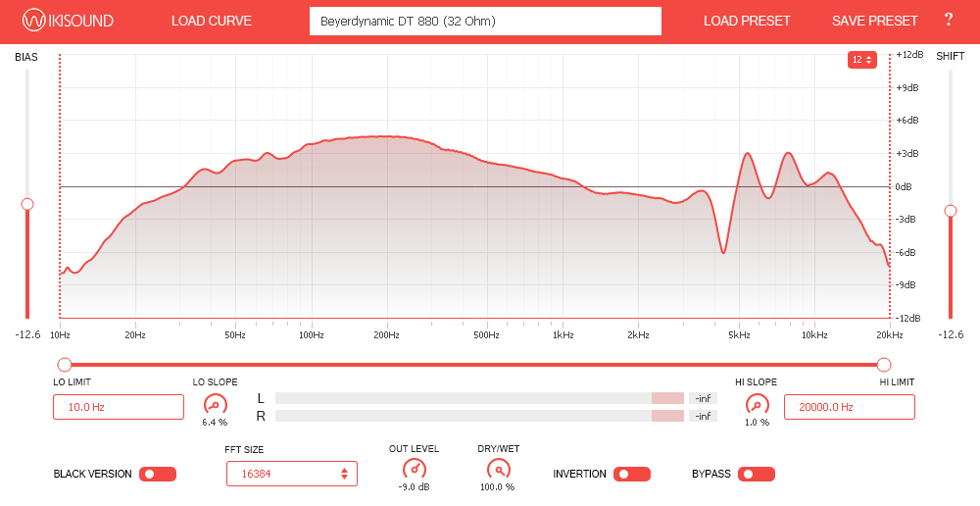
Task: Click SAVE PRESET button
Action: [875, 21]
